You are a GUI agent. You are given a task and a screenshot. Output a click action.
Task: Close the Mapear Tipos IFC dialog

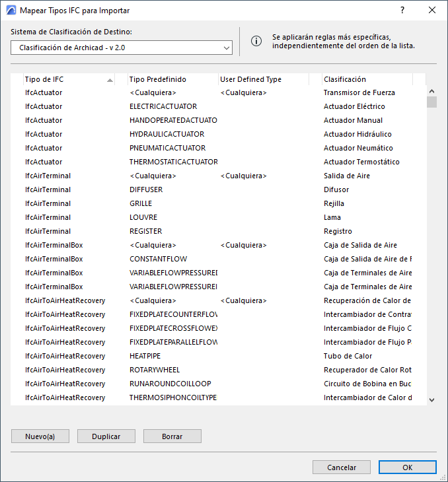coord(432,10)
